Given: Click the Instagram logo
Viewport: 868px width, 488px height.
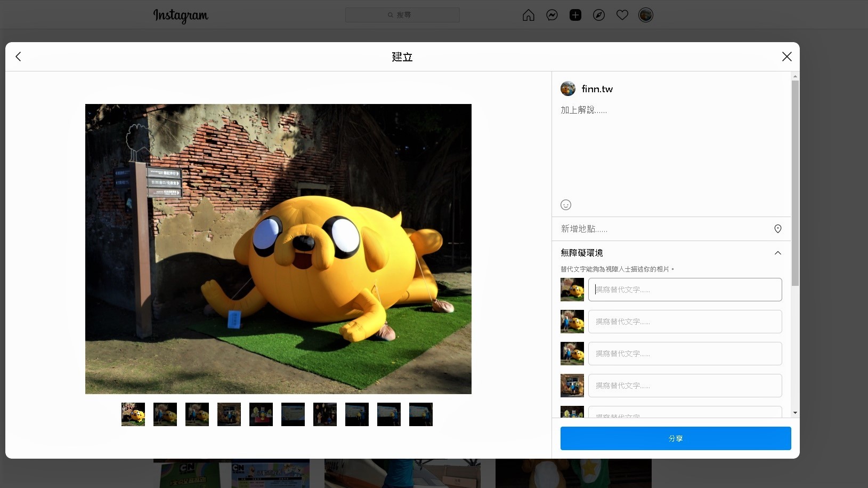Looking at the screenshot, I should tap(181, 15).
